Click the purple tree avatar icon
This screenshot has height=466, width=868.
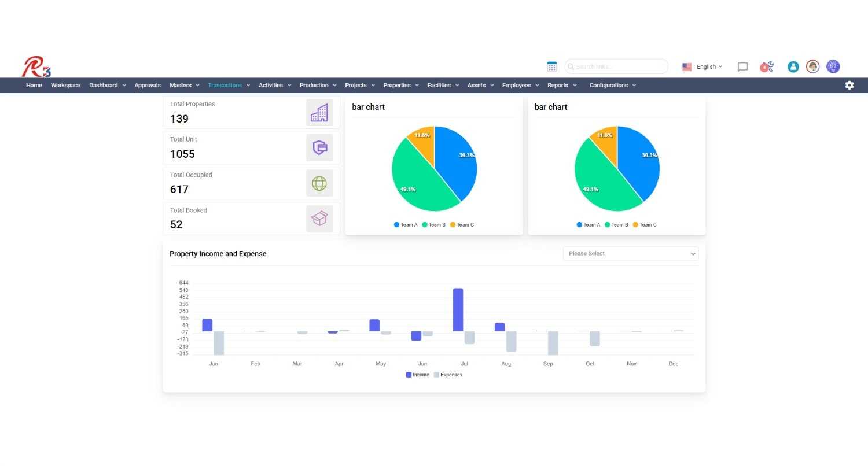(833, 66)
